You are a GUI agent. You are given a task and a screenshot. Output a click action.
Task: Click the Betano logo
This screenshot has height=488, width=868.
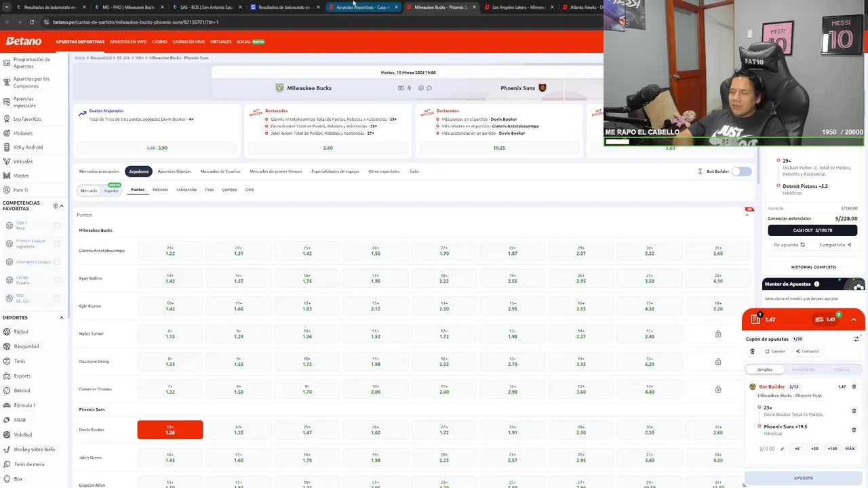click(x=24, y=41)
